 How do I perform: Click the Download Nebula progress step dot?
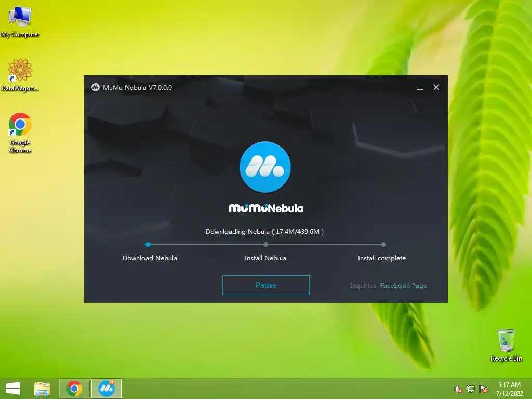pos(148,244)
